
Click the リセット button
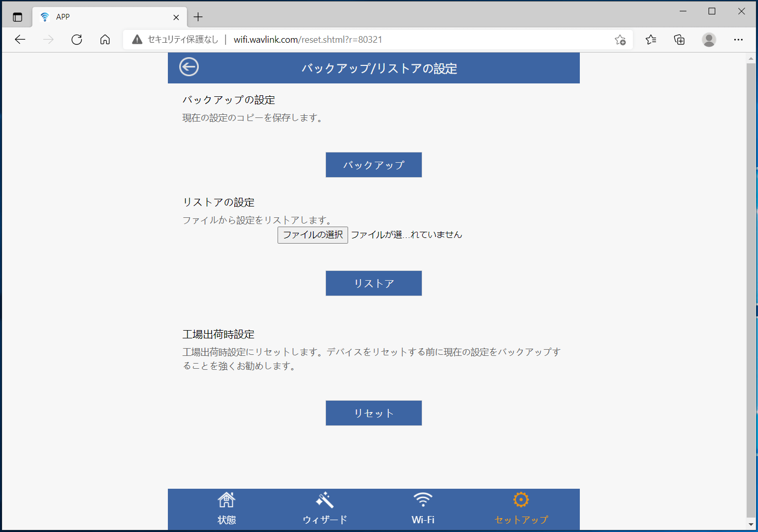click(374, 413)
